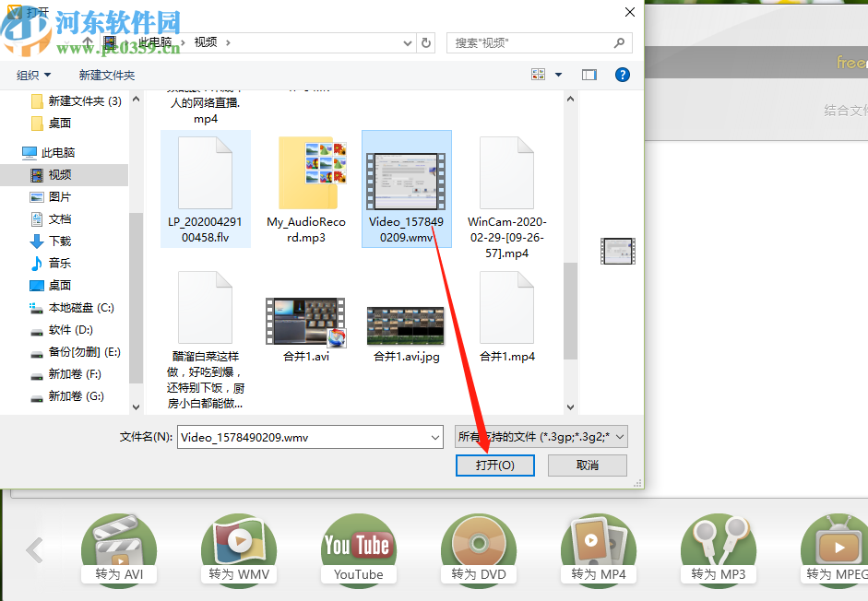Select the 转为 MP4 converter icon
The image size is (868, 601).
coord(599,549)
